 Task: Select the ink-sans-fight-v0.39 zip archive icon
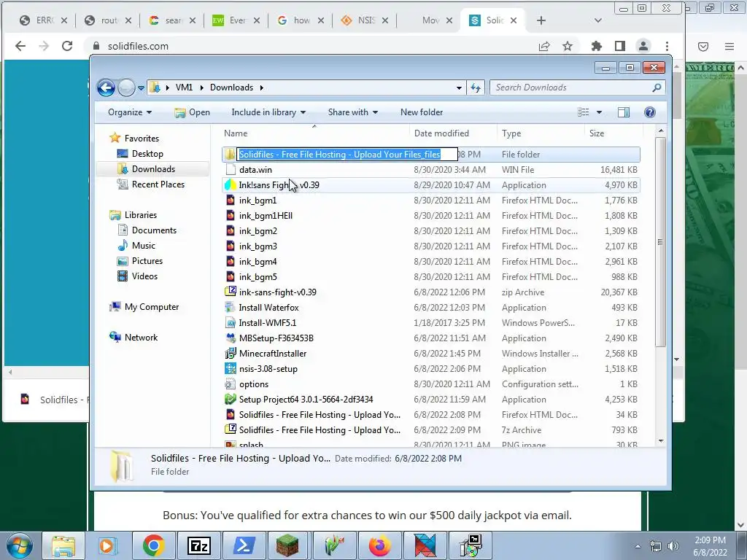tap(231, 292)
